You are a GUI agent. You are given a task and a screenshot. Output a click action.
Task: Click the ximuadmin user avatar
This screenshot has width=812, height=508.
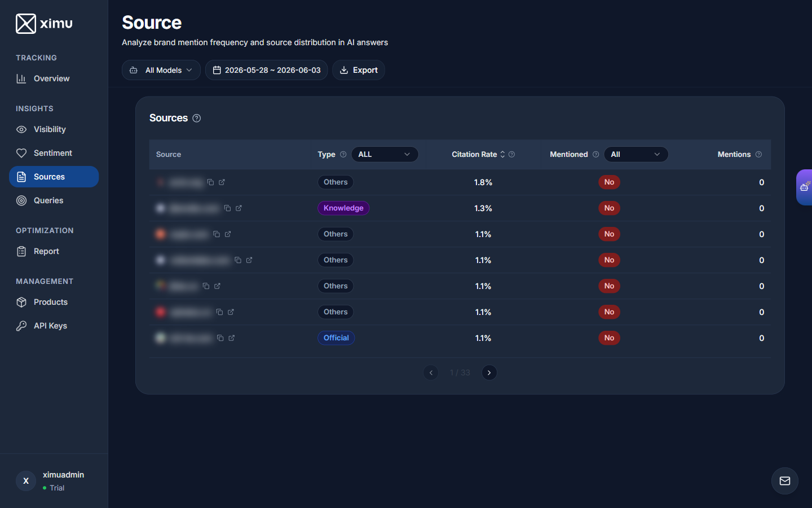[26, 481]
